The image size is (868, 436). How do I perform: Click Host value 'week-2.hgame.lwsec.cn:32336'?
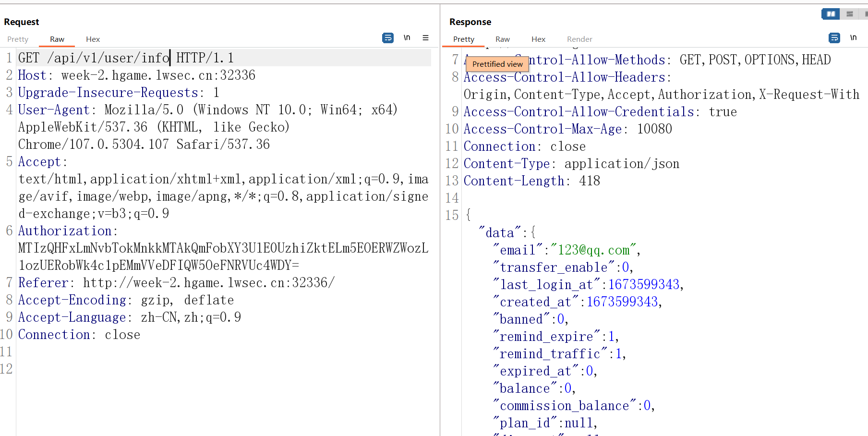coord(158,75)
